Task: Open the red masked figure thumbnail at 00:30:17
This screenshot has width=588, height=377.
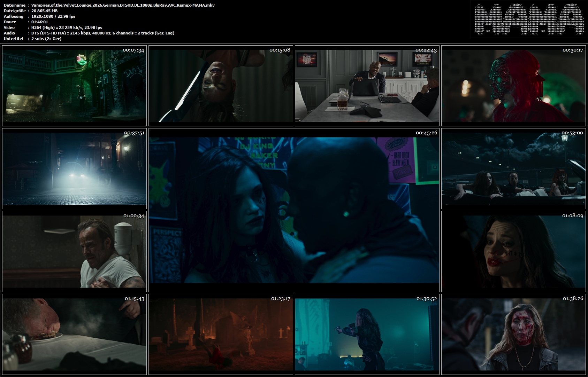Action: coord(513,86)
